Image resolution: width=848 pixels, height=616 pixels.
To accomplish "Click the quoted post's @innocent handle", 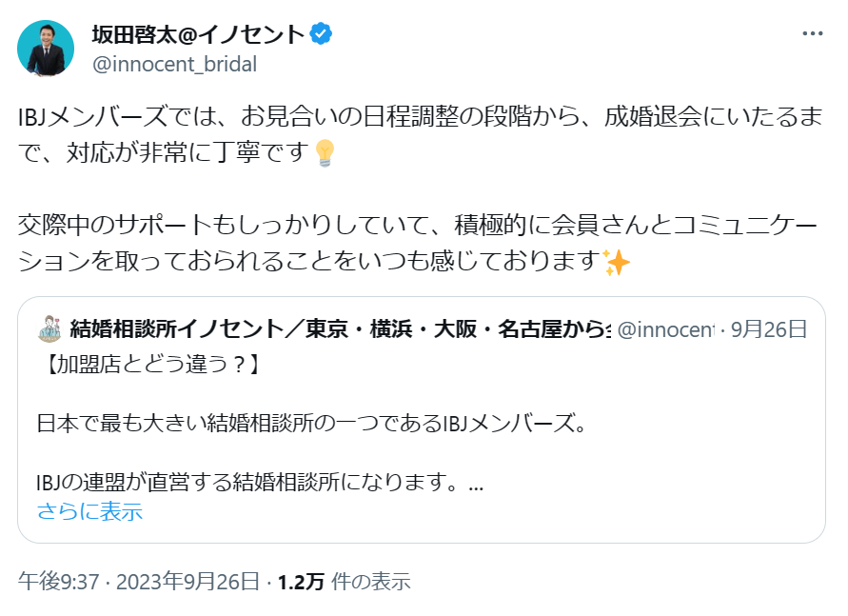I will pos(665,330).
